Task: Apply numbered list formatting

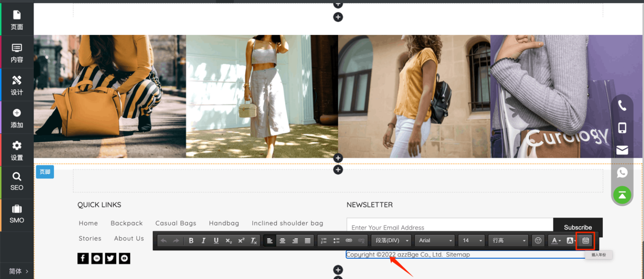Action: pyautogui.click(x=324, y=241)
